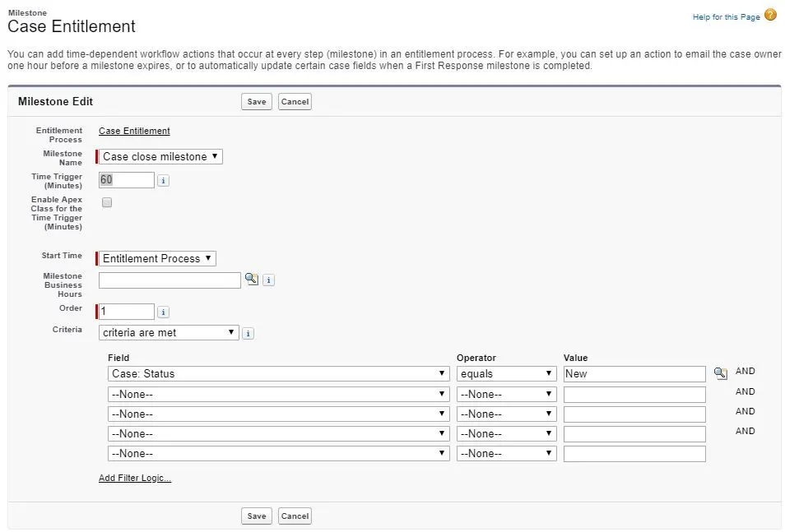This screenshot has height=532, width=785.
Task: Click the 'Criteria' field label
Action: click(67, 329)
